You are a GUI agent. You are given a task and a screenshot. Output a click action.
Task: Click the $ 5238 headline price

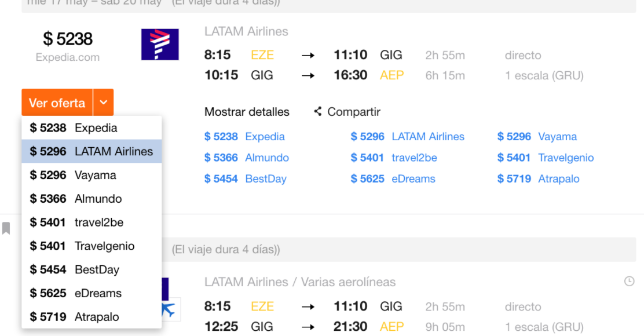click(x=68, y=39)
